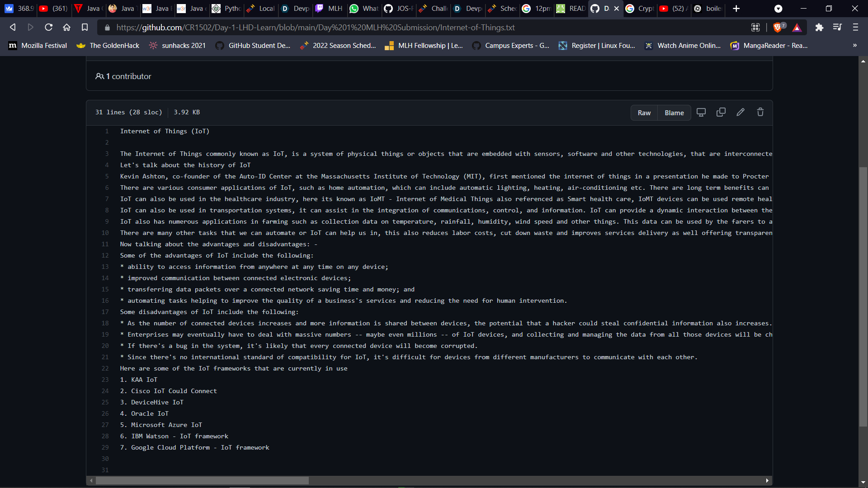868x488 pixels.
Task: Open Brave Shields lion icon
Action: (x=778, y=28)
